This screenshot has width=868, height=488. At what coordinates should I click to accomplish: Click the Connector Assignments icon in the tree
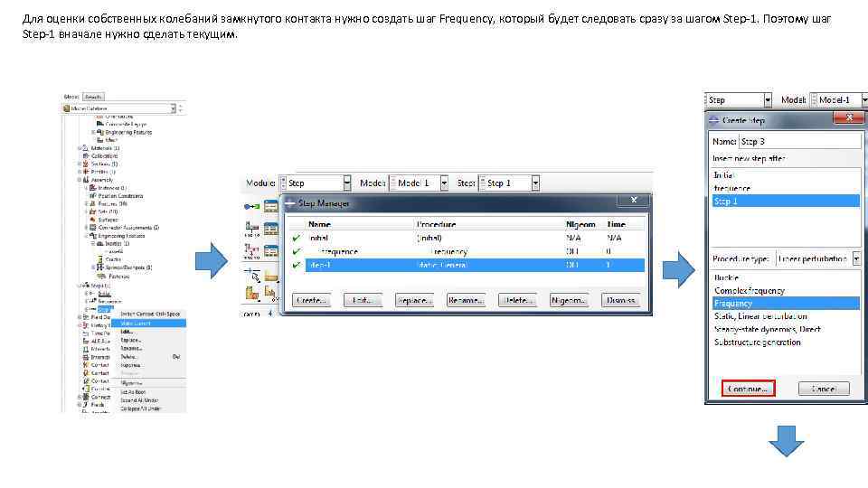pyautogui.click(x=92, y=228)
